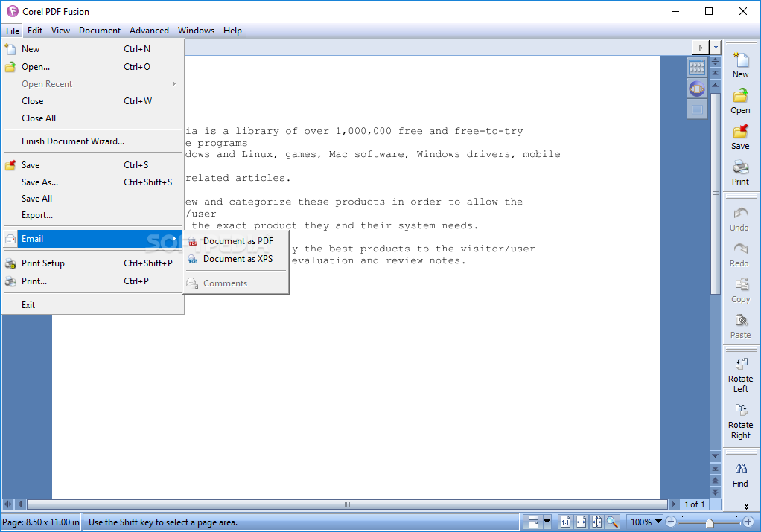Viewport: 761px width, 532px height.
Task: Click the round blue page view icon
Action: click(697, 89)
